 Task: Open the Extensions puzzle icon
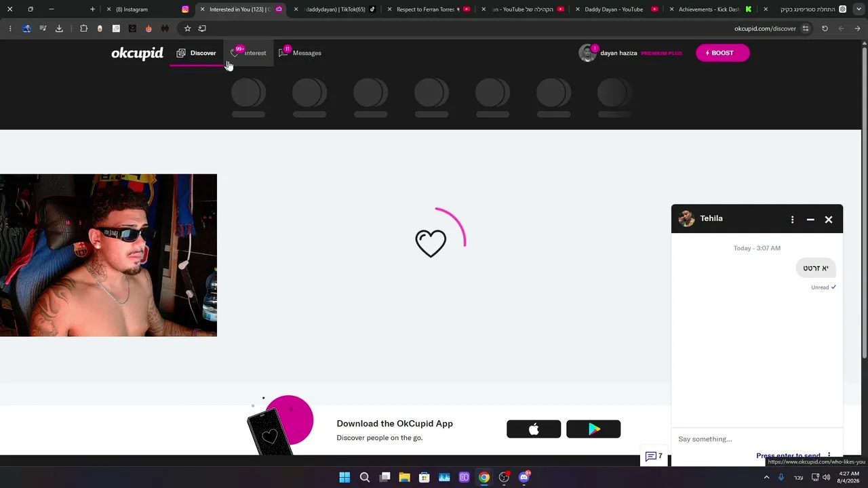[x=83, y=28]
